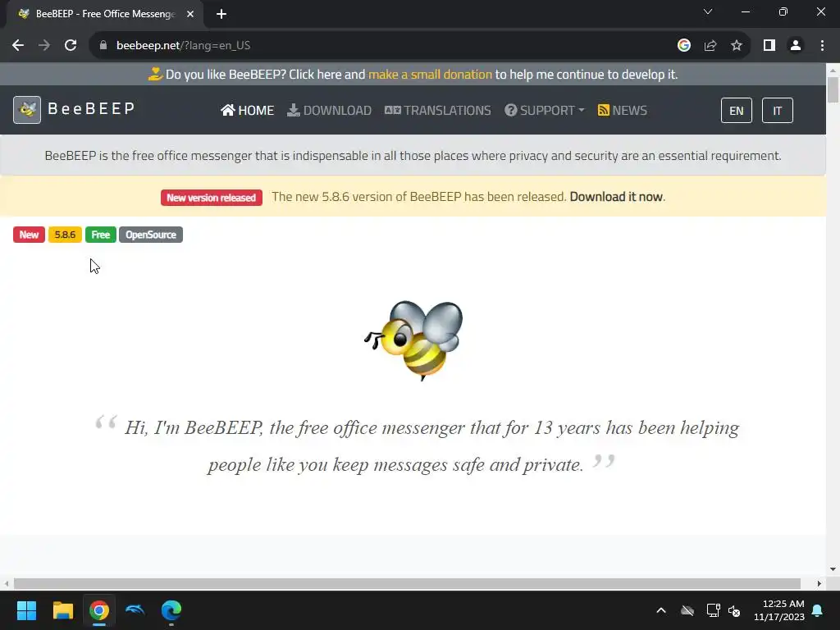This screenshot has height=630, width=840.
Task: Show hidden system tray icons
Action: pyautogui.click(x=661, y=610)
